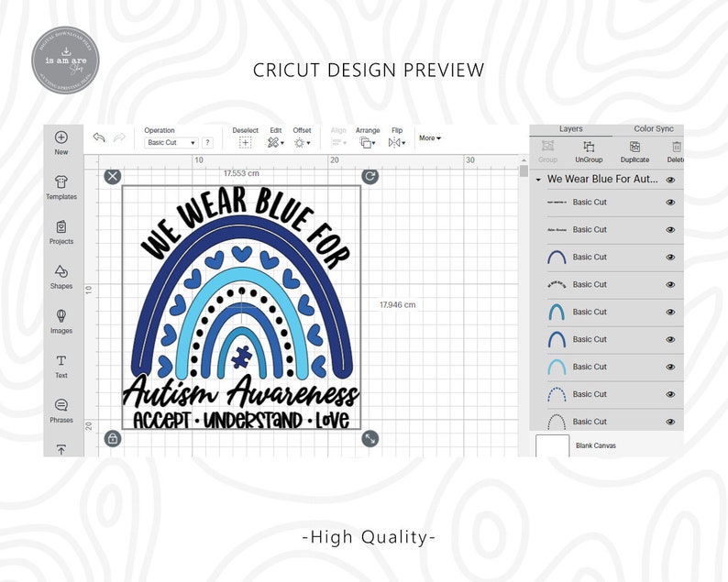Click the Duplicate icon

[x=634, y=147]
